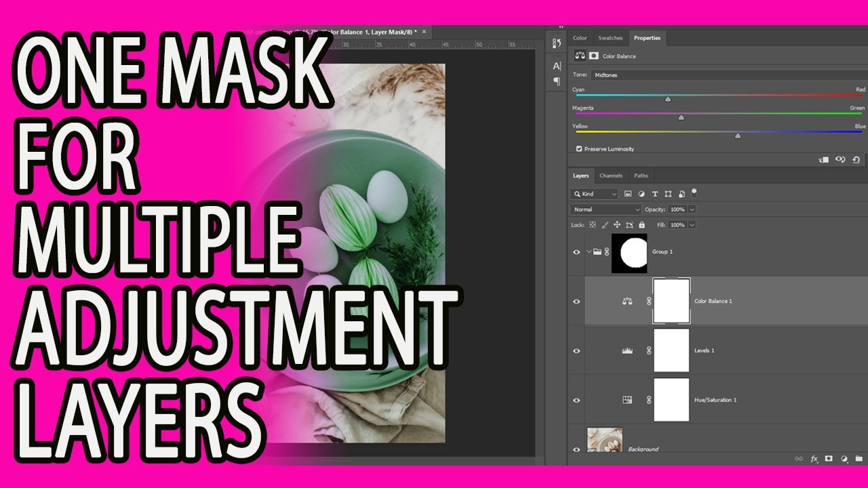Image resolution: width=868 pixels, height=488 pixels.
Task: Select the Hue/Saturation 1 mask thumbnail
Action: point(671,400)
